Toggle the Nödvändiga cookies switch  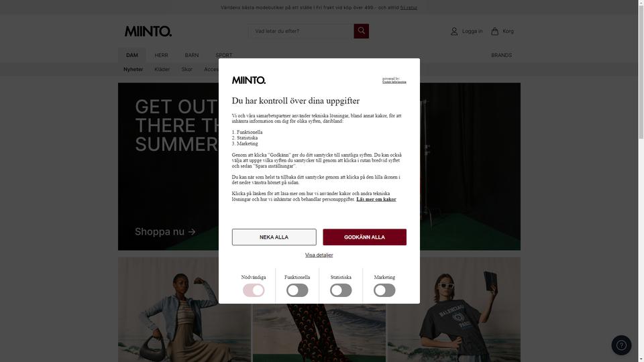coord(254,290)
